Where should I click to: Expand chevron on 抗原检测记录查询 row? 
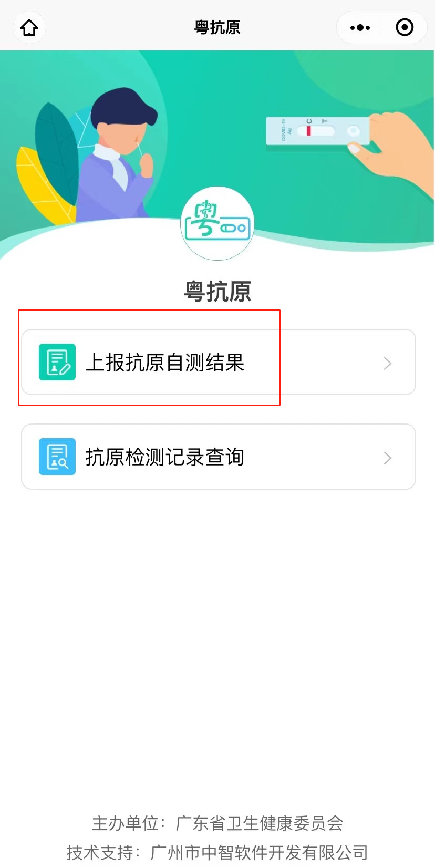coord(388,458)
